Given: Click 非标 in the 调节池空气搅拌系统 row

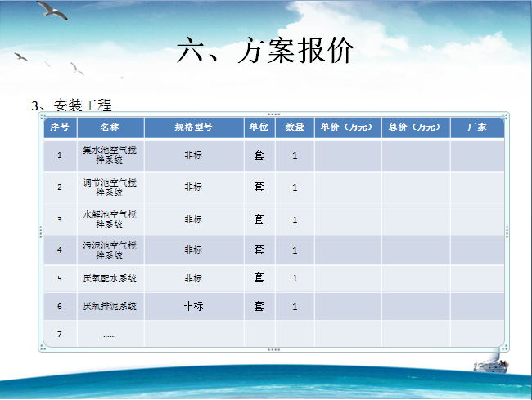Looking at the screenshot, I should pyautogui.click(x=193, y=187).
